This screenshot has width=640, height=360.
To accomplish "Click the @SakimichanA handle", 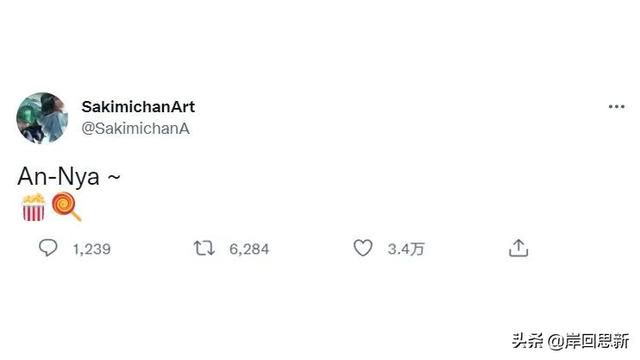I will click(136, 129).
